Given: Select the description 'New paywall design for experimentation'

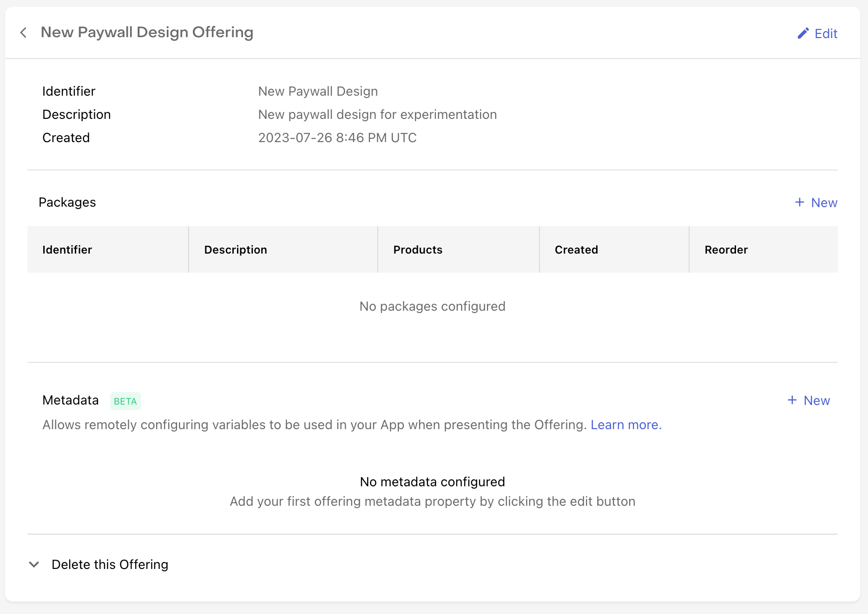Looking at the screenshot, I should (377, 115).
